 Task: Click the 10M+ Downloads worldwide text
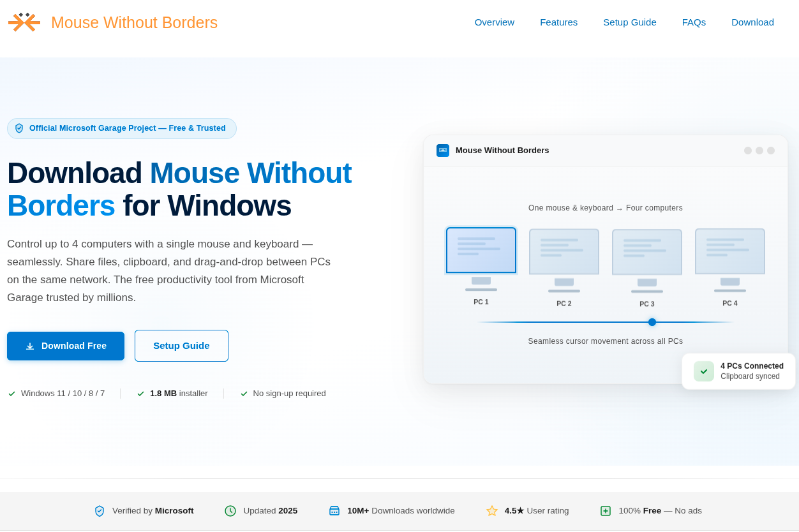click(401, 511)
